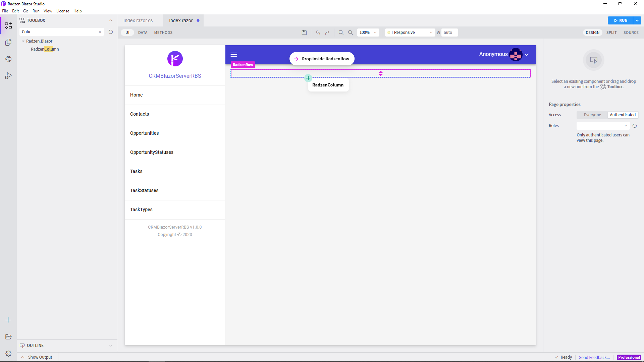Open the License menu
Screen dimensions: 644x362
63,11
